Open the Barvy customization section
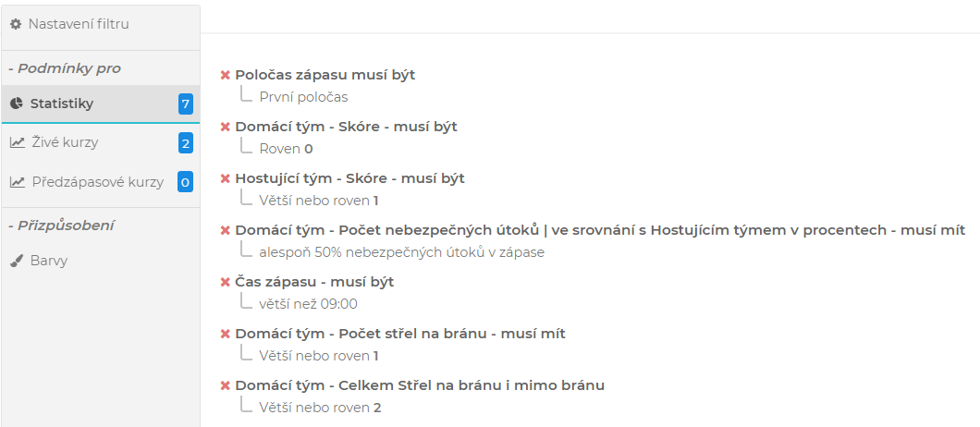Image resolution: width=980 pixels, height=427 pixels. (x=49, y=261)
